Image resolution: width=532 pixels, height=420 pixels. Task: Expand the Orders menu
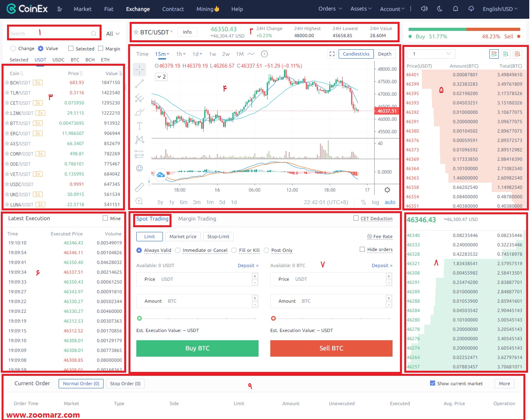click(330, 9)
